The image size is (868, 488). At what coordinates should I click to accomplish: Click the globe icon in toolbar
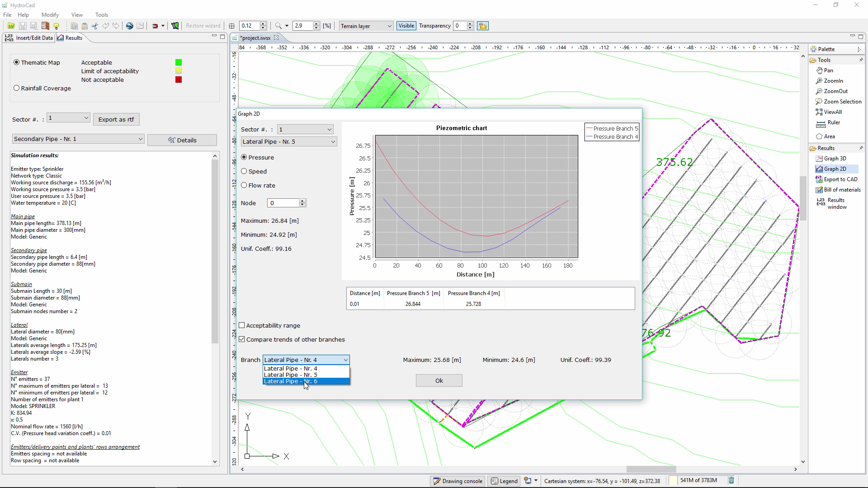click(x=130, y=26)
